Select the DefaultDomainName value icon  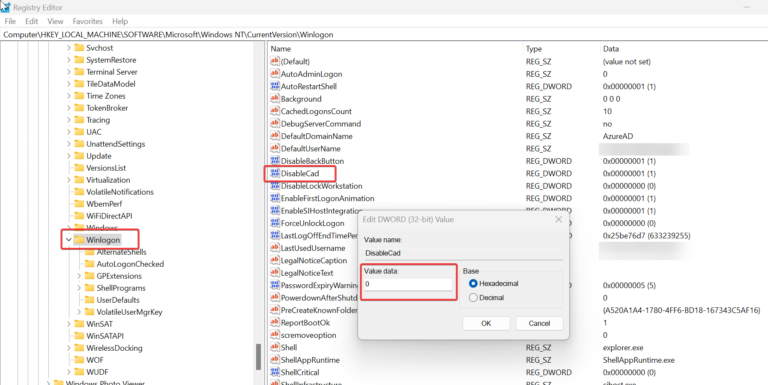tap(275, 136)
